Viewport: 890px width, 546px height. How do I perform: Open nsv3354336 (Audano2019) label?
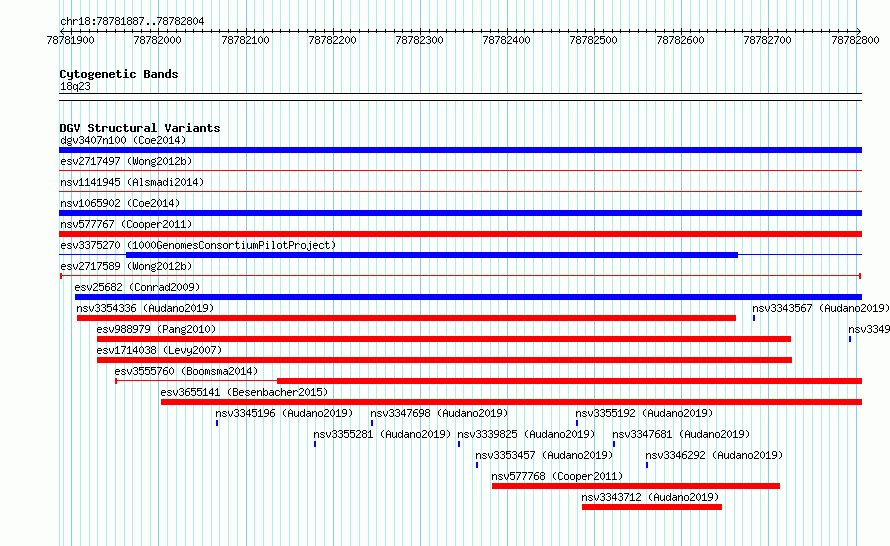coord(145,308)
